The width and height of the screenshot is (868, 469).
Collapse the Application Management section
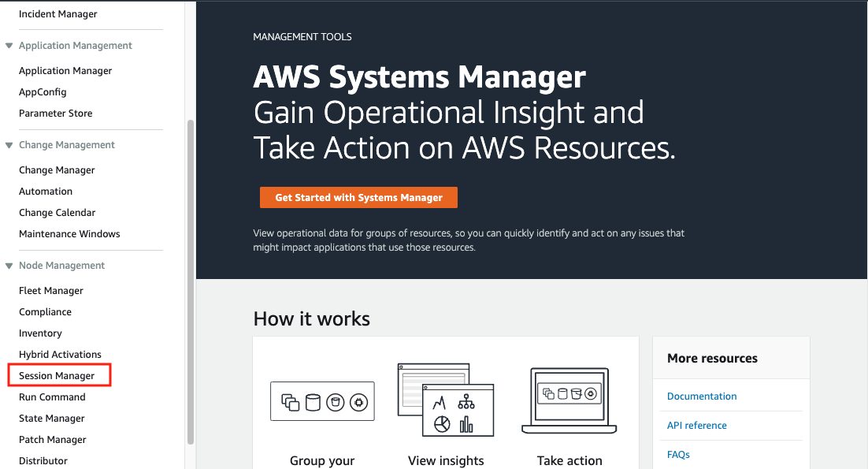9,46
